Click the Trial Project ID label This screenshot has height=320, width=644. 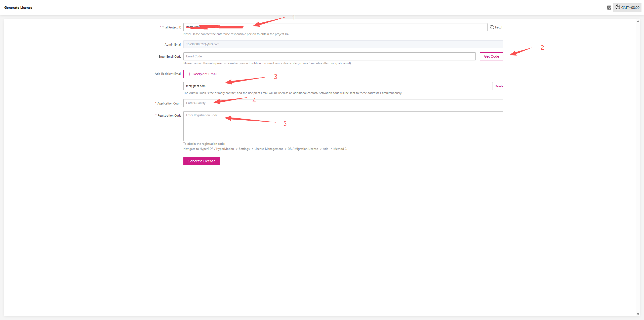coord(172,27)
